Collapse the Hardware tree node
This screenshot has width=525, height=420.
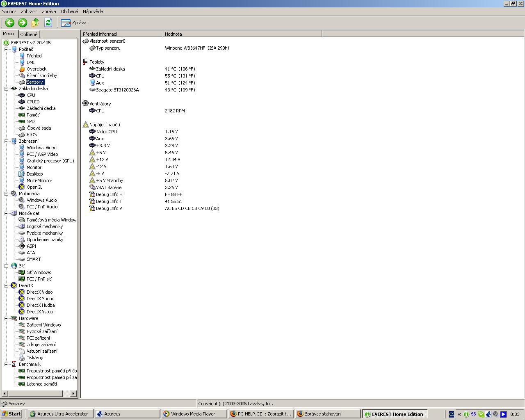coord(7,318)
